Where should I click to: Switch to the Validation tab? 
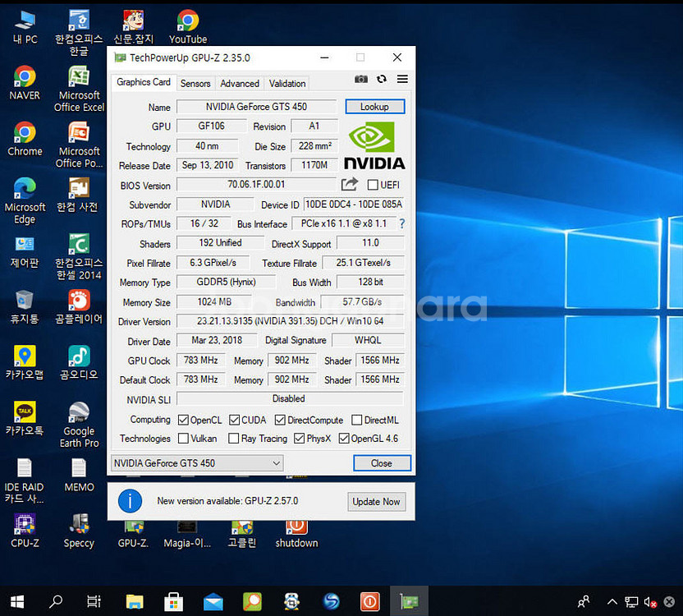click(287, 83)
